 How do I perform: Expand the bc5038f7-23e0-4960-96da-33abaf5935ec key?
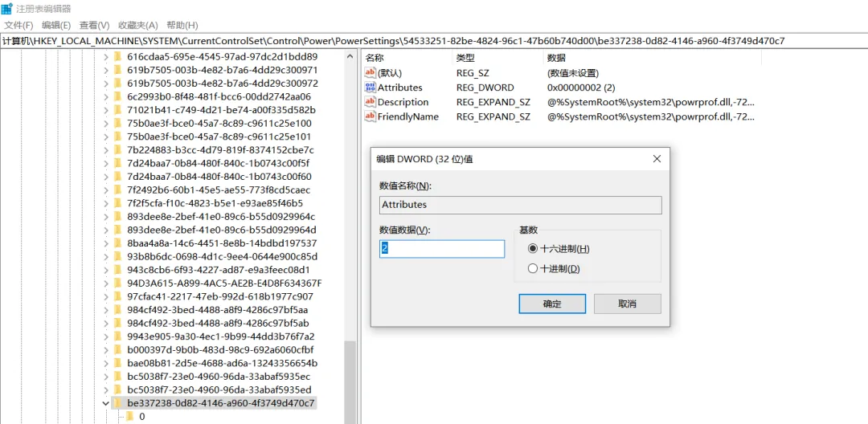click(x=106, y=377)
